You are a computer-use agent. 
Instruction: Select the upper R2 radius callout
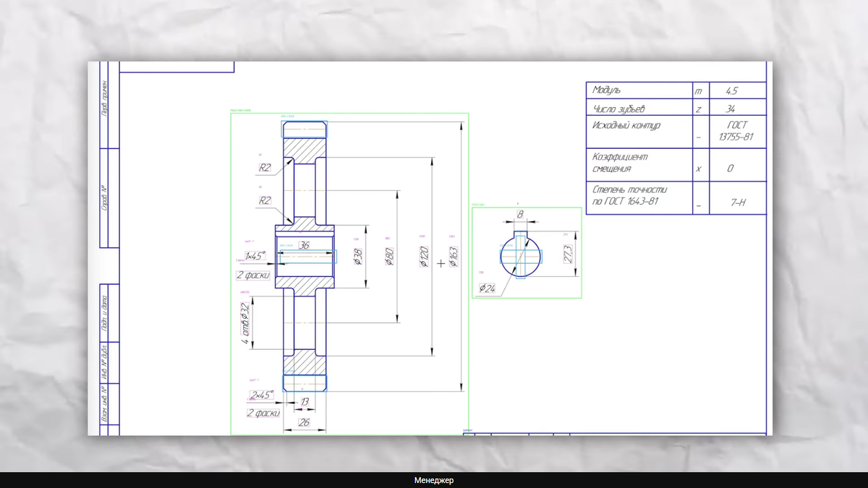265,168
